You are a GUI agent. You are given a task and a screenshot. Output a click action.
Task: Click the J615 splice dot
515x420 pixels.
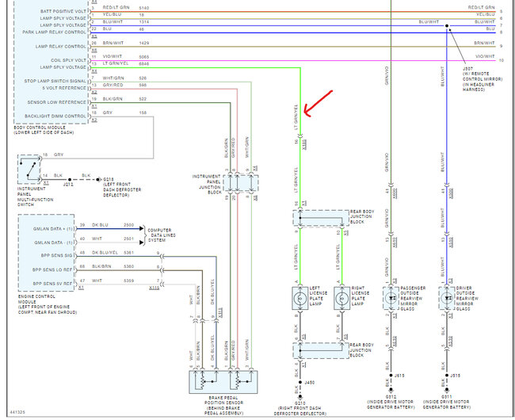(391, 376)
